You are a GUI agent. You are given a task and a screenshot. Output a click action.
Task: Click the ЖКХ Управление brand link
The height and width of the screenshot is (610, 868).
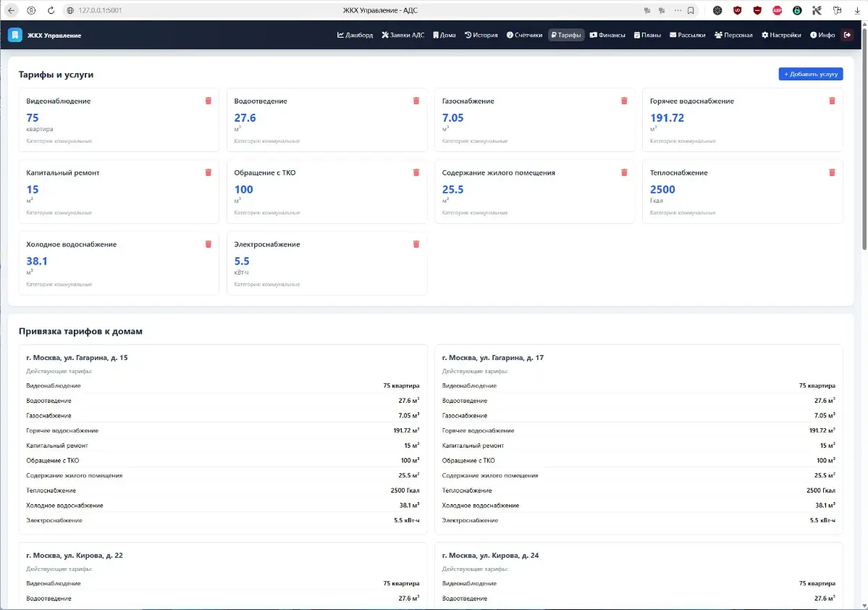[54, 35]
